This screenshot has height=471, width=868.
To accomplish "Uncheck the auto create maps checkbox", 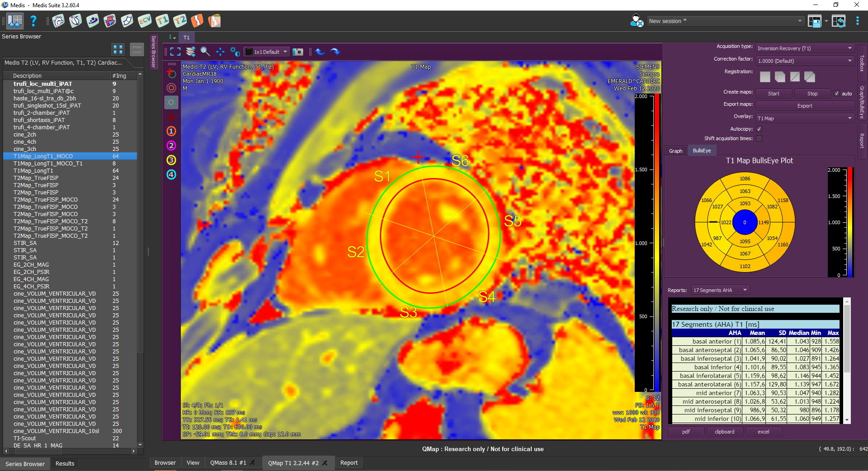I will pos(837,94).
